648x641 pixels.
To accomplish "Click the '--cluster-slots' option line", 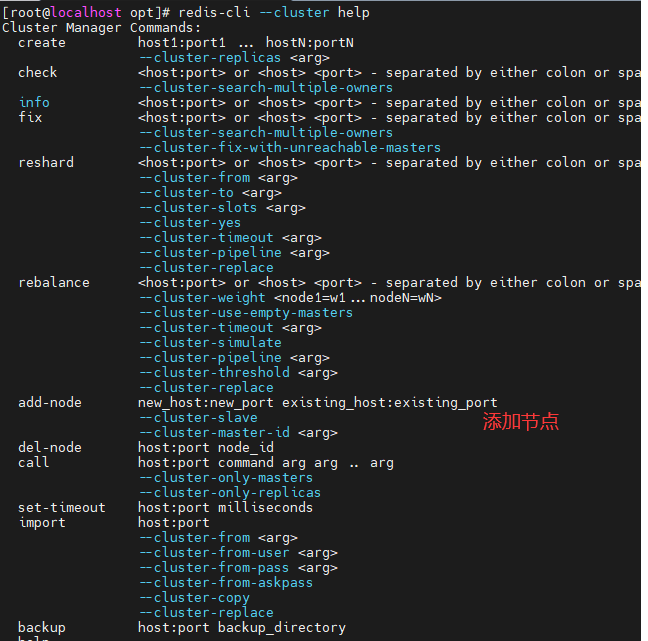I will (222, 208).
